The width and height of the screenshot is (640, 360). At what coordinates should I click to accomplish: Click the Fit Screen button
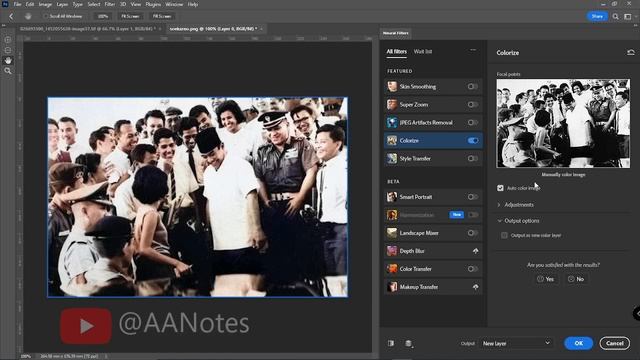(130, 16)
